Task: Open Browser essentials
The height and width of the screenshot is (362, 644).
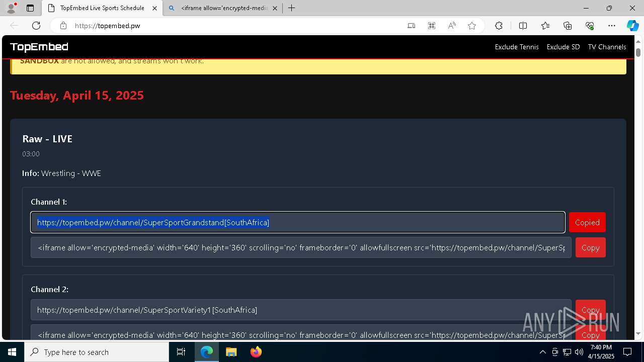Action: tap(590, 26)
